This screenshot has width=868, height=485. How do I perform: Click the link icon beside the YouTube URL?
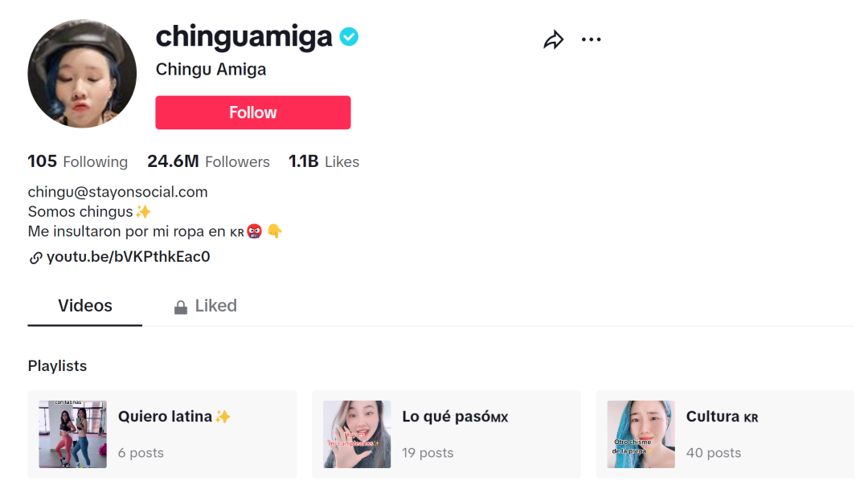[35, 258]
